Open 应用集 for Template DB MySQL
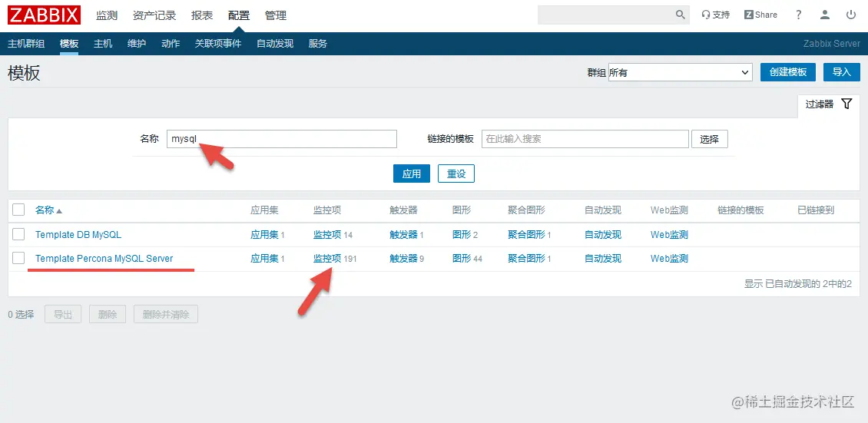The width and height of the screenshot is (868, 423). pos(264,234)
